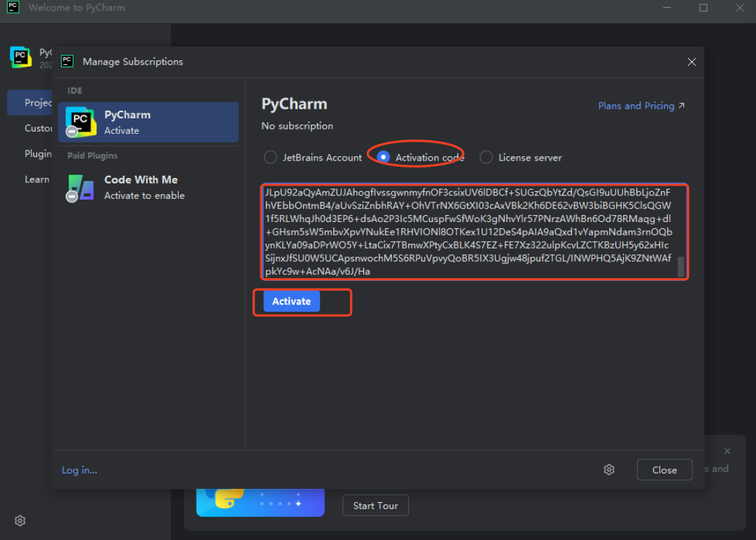The image size is (756, 540).
Task: Click the Python tour banner thumbnail
Action: [260, 503]
